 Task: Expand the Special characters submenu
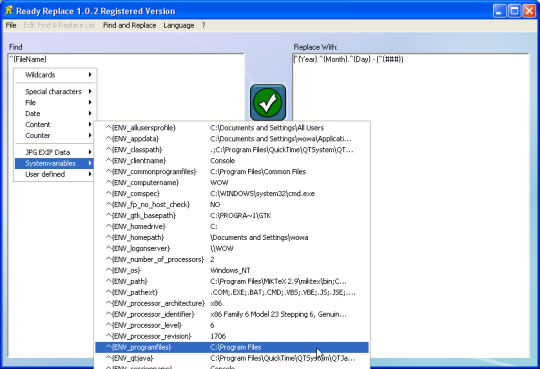tap(55, 91)
